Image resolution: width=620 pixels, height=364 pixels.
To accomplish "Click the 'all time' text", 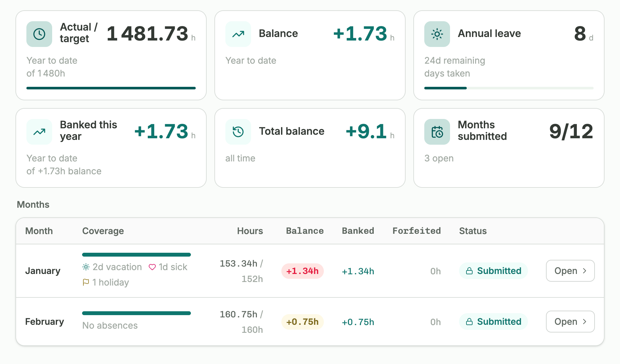I will point(240,158).
